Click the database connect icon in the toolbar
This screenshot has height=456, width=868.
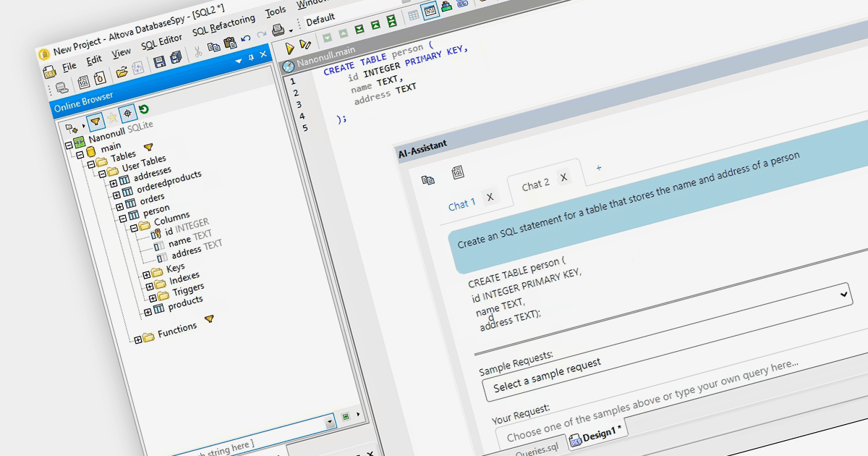62,88
